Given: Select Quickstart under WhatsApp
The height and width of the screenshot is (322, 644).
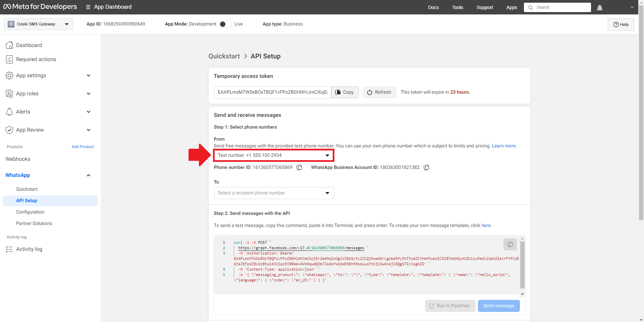Looking at the screenshot, I should tap(27, 189).
